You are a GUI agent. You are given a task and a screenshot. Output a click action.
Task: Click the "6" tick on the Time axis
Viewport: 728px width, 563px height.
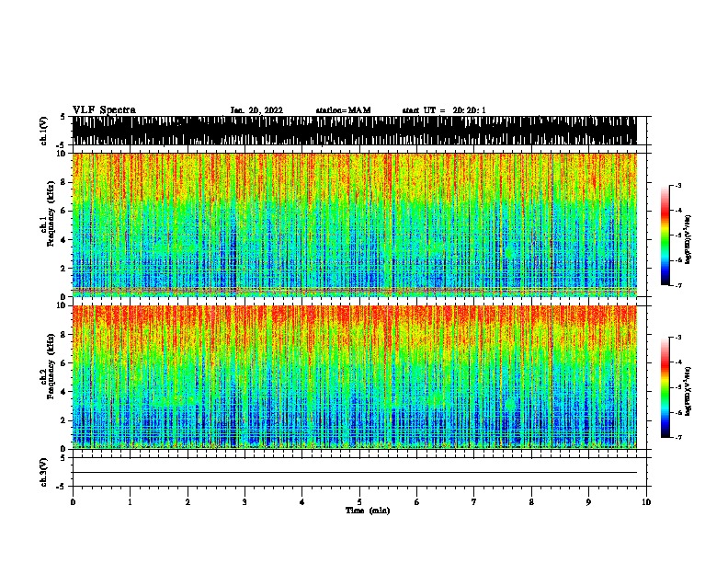(417, 502)
